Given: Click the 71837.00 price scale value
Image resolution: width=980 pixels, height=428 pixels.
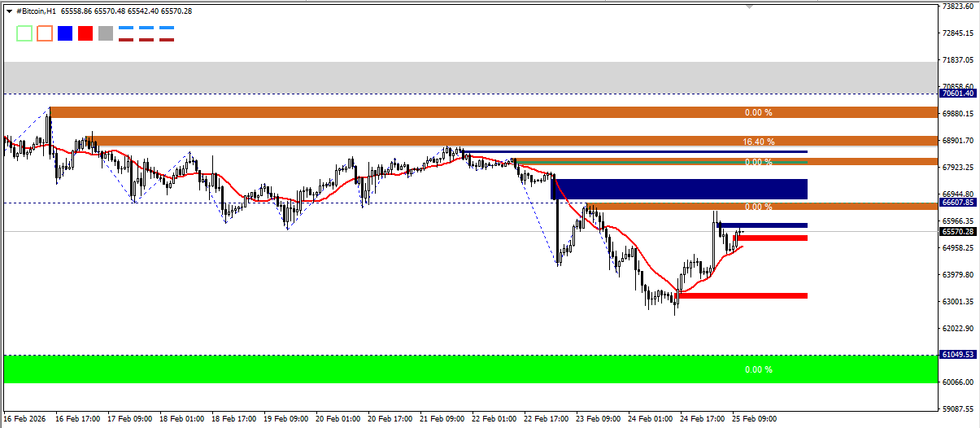Looking at the screenshot, I should pos(958,60).
